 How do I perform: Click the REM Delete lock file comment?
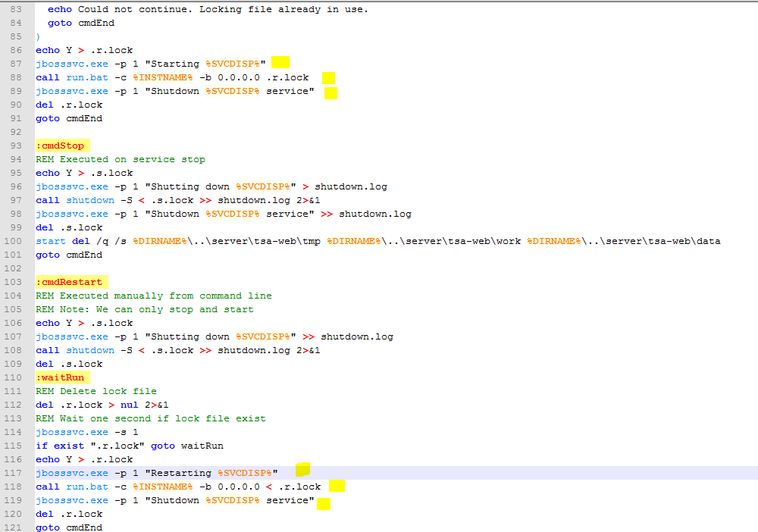(x=95, y=390)
